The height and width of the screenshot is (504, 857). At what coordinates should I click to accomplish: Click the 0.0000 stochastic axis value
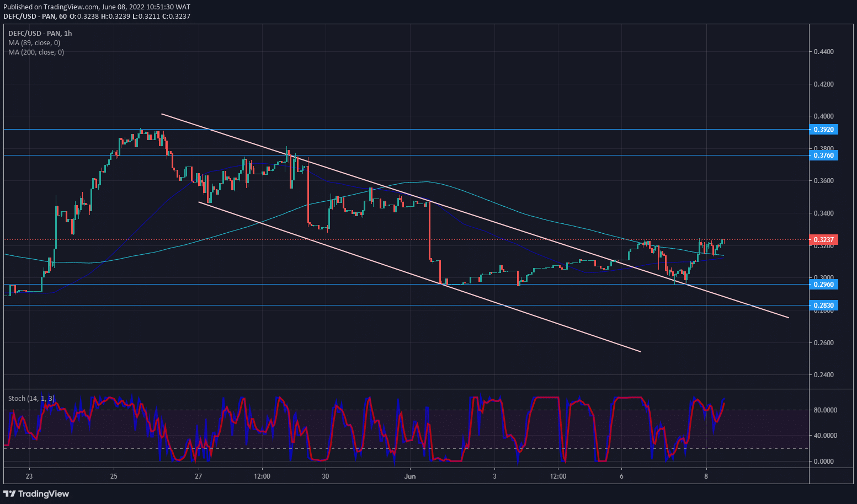pyautogui.click(x=824, y=462)
